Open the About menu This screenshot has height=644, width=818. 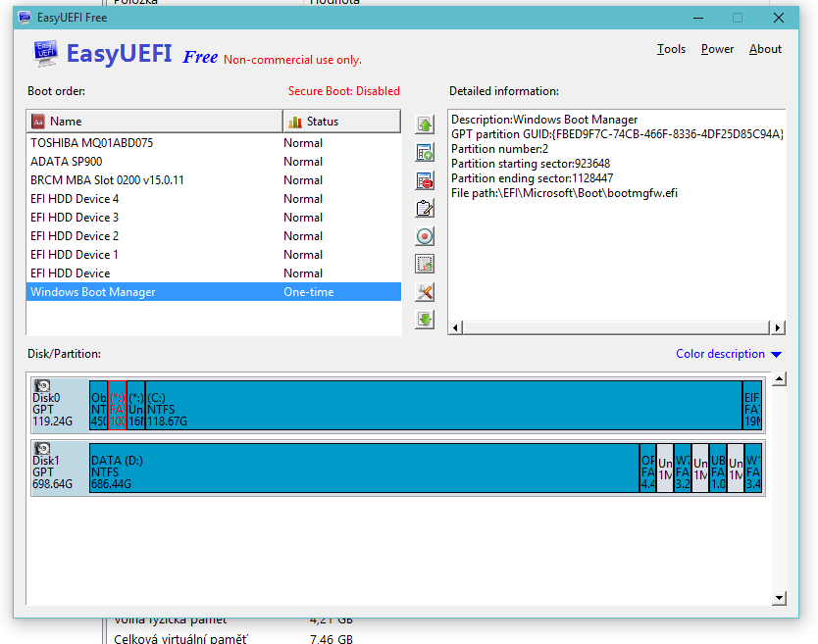[765, 49]
